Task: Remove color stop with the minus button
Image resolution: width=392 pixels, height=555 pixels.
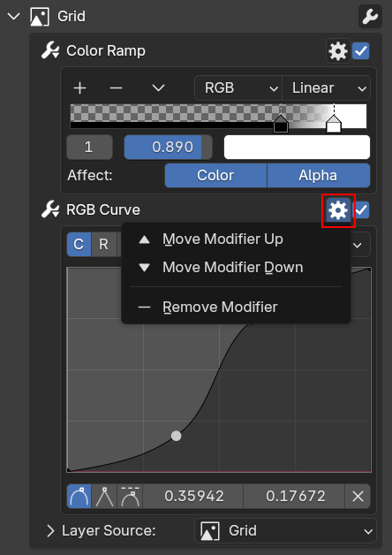Action: pos(116,87)
